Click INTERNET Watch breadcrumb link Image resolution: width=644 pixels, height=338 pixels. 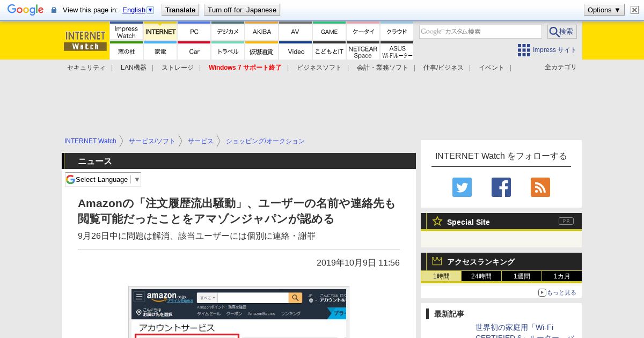90,141
